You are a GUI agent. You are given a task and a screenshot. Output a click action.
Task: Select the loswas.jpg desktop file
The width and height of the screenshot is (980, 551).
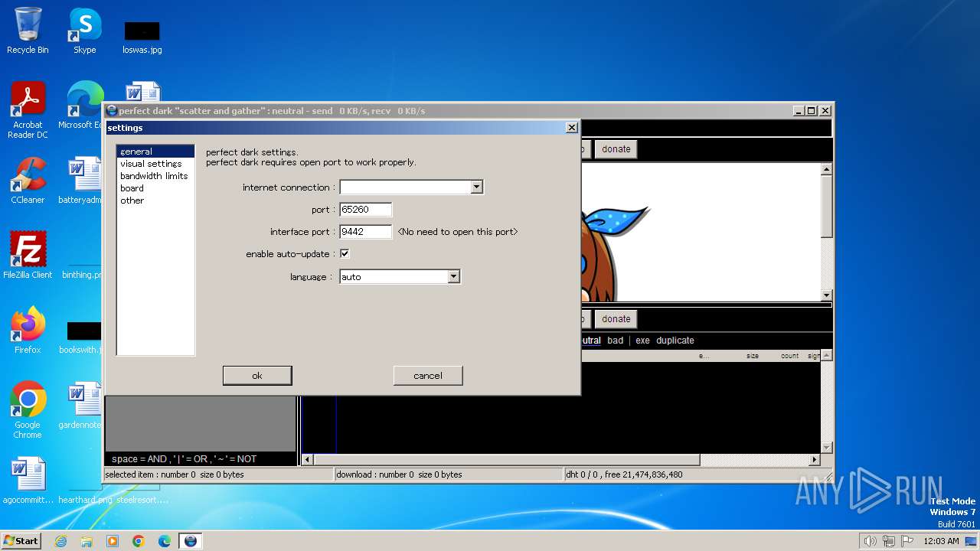pos(142,37)
